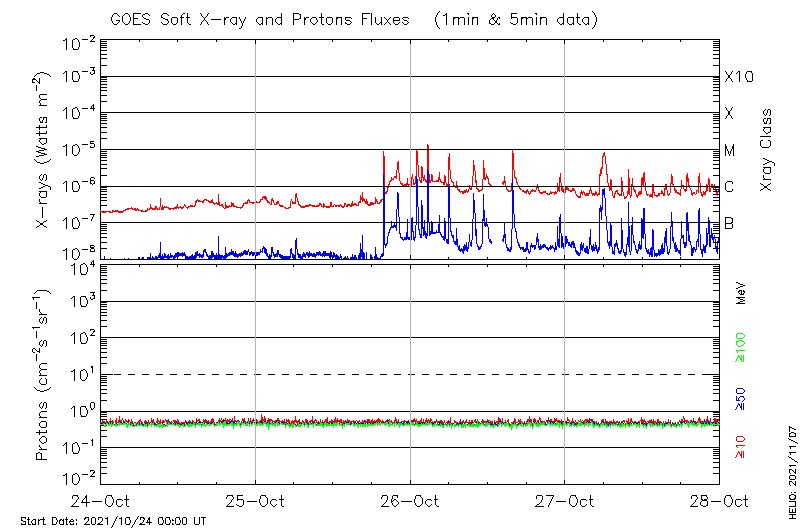Click the red ≥10 MeV legend label
The height and width of the screenshot is (530, 800).
tap(742, 448)
